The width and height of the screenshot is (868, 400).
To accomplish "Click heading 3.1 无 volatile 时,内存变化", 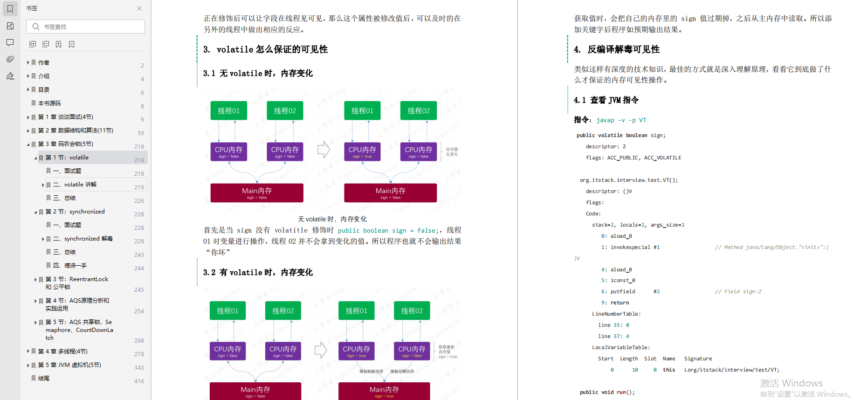I will 258,73.
